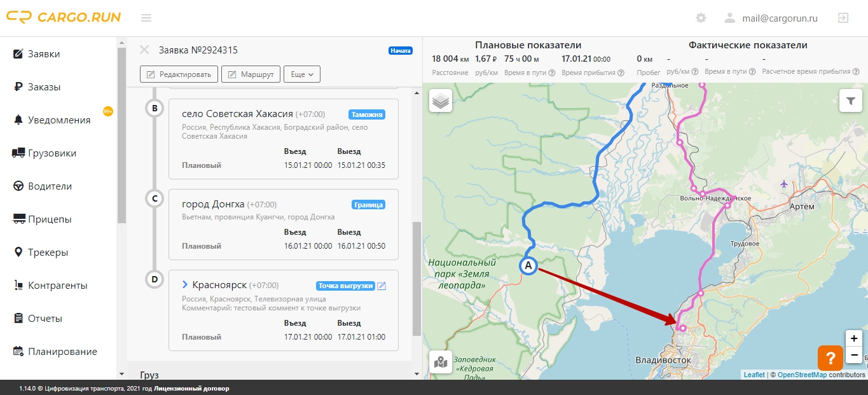Click the Граница tag

click(369, 205)
